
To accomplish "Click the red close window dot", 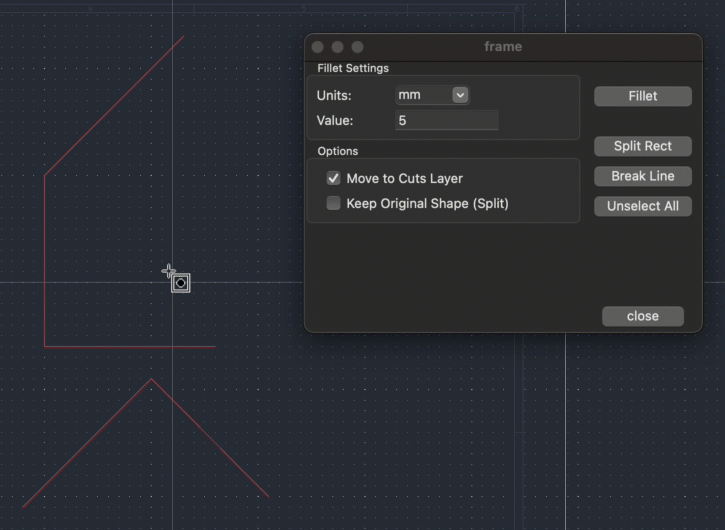I will pos(318,47).
